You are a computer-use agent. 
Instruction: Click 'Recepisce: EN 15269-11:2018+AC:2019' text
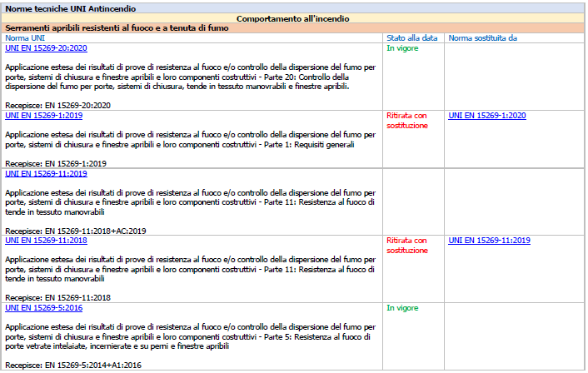coord(76,231)
